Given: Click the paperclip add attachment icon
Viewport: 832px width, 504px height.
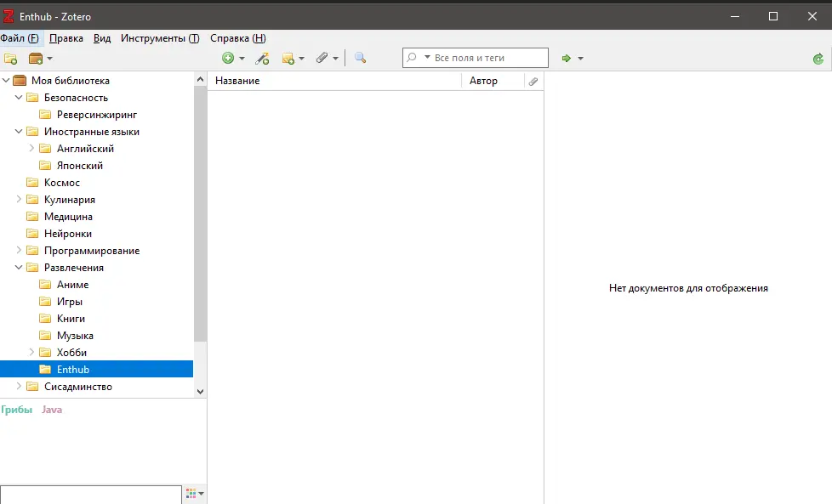Looking at the screenshot, I should 322,58.
